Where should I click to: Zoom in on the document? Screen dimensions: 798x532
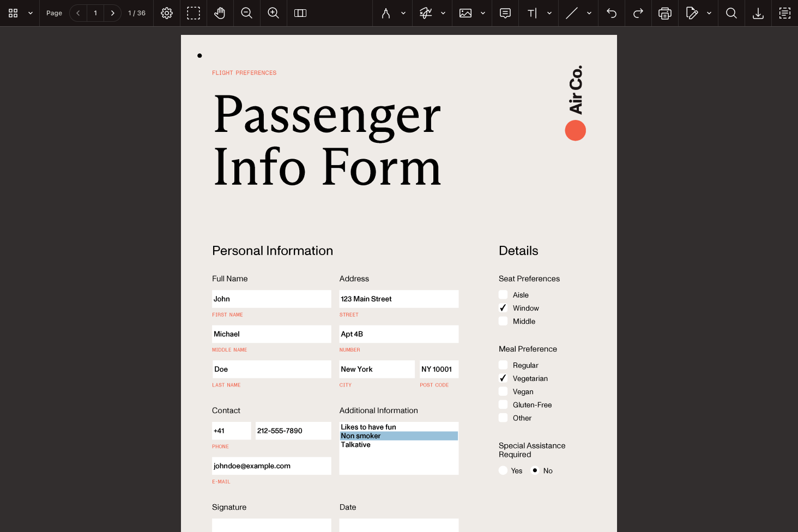273,13
